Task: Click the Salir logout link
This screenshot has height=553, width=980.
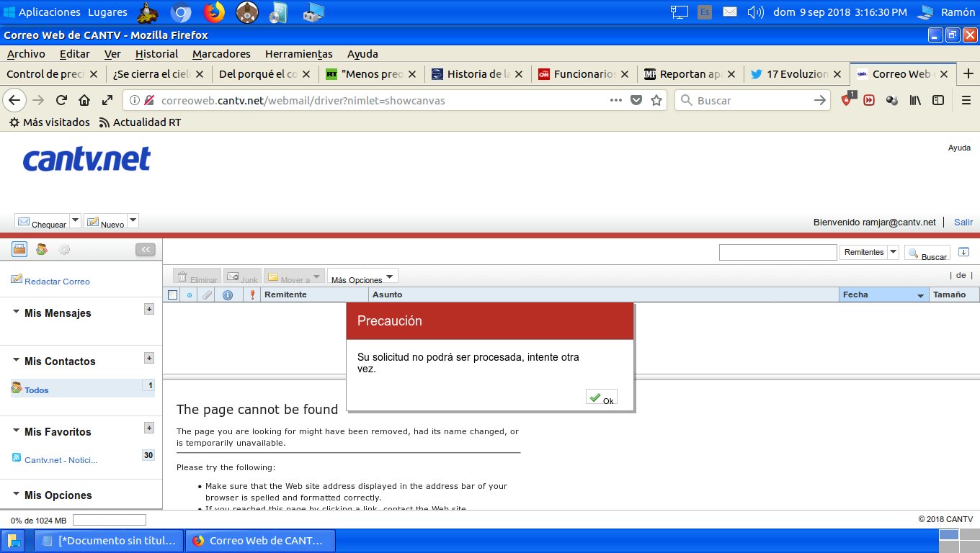Action: [x=963, y=222]
